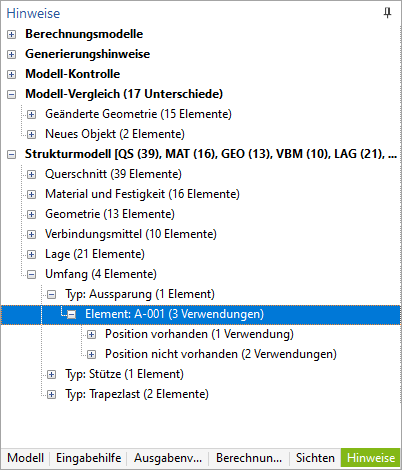The width and height of the screenshot is (402, 470).
Task: Expand the Berechnungsmodelle node
Action: coord(11,34)
